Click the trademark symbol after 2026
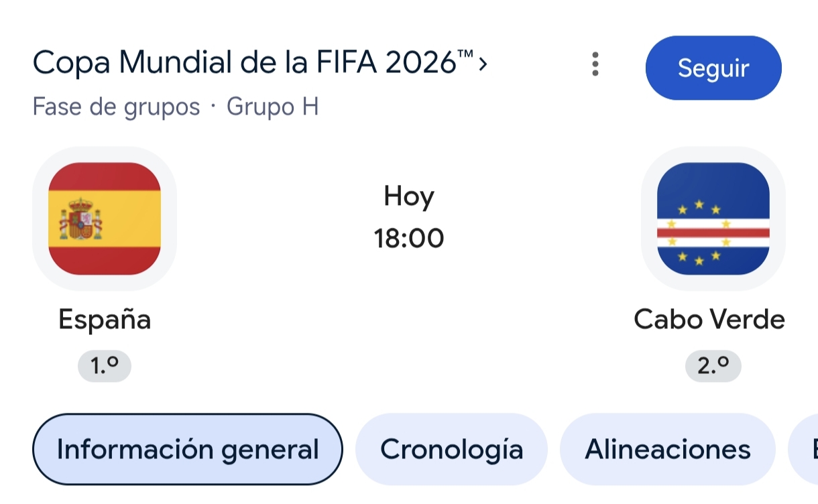This screenshot has height=504, width=818. tap(466, 54)
